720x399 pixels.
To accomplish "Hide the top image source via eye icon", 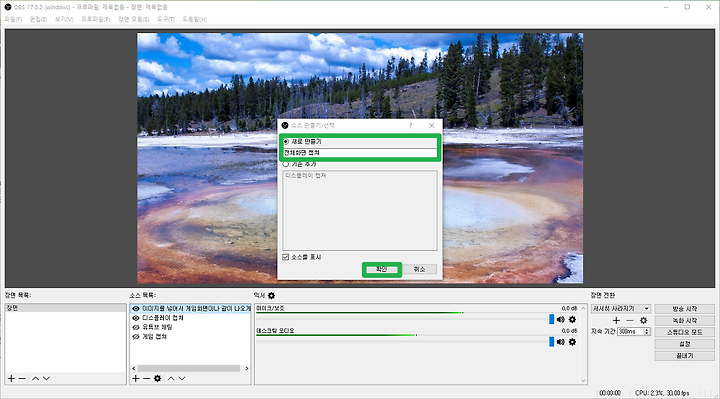I will click(x=136, y=309).
